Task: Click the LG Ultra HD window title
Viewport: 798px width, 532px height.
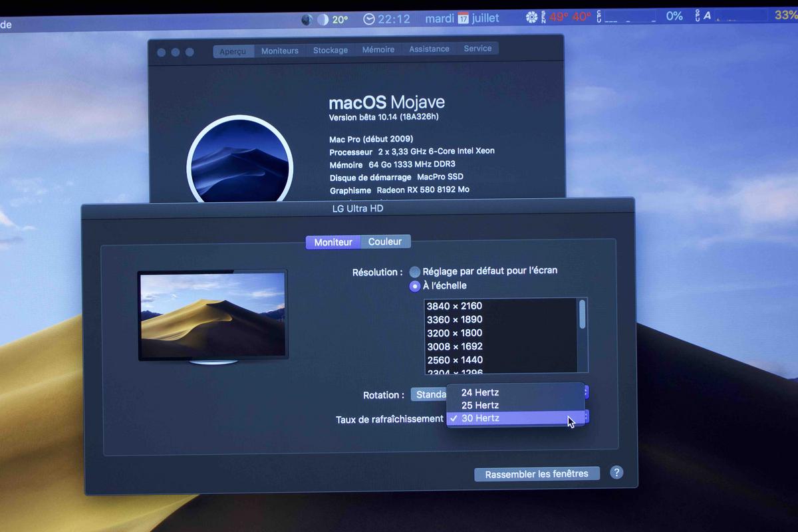Action: (x=358, y=208)
